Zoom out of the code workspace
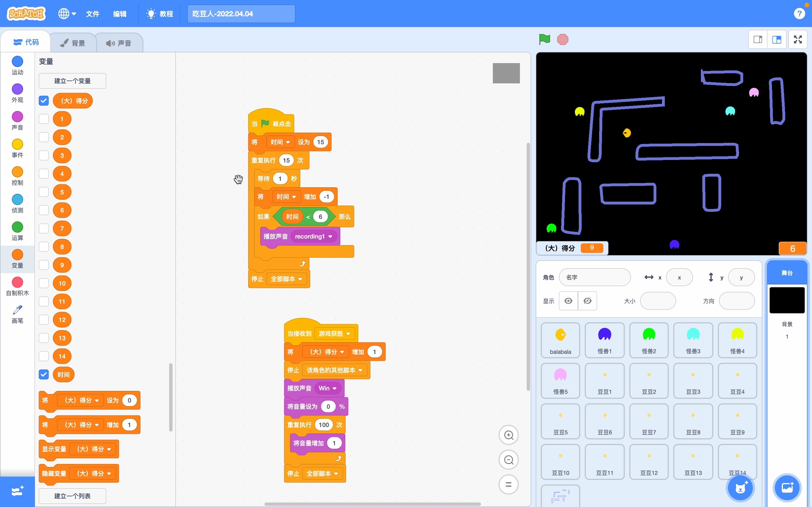Screen dimensions: 812x507 coord(509,460)
